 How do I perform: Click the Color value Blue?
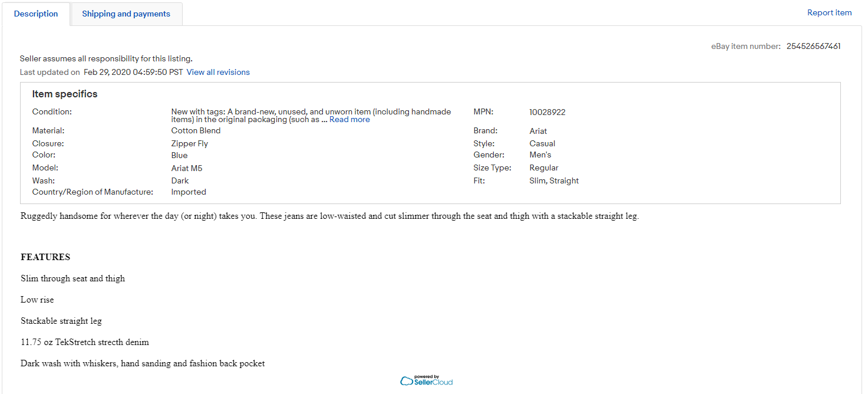point(179,155)
